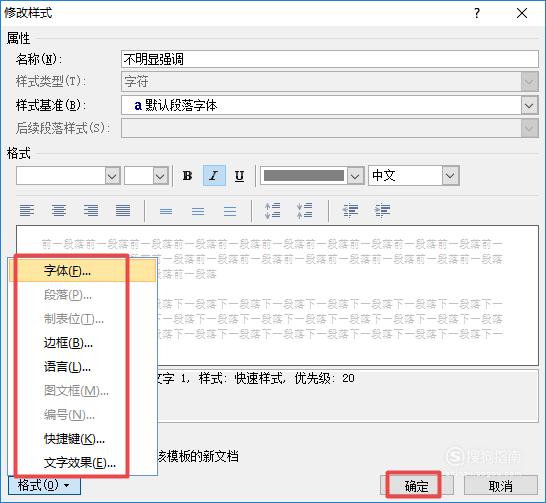Open the font size dropdown

tap(161, 176)
